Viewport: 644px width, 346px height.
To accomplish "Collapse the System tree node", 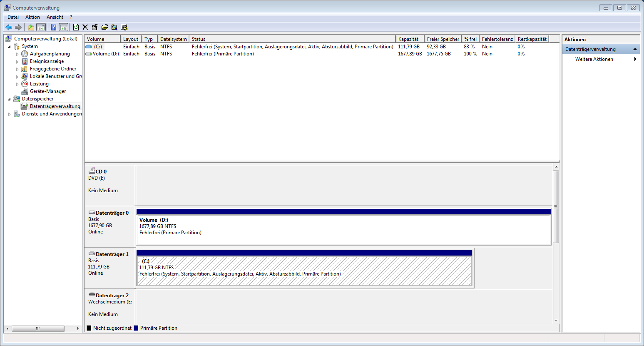I will coord(9,47).
